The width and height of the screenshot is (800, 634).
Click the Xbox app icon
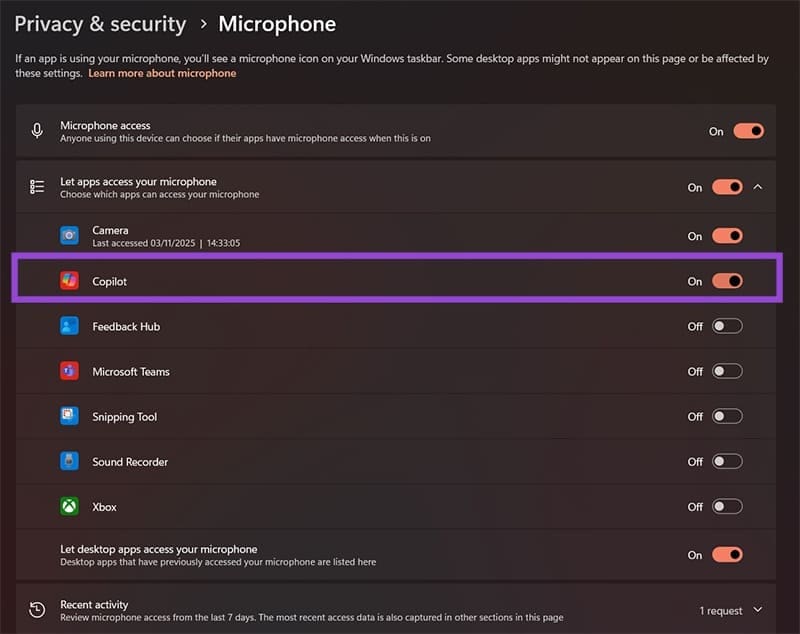(x=69, y=507)
